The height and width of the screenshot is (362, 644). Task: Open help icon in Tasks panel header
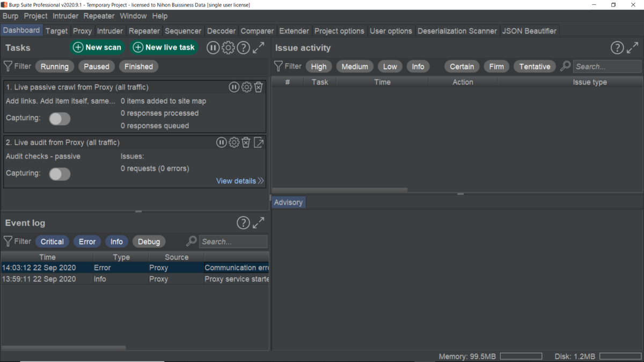pos(243,48)
